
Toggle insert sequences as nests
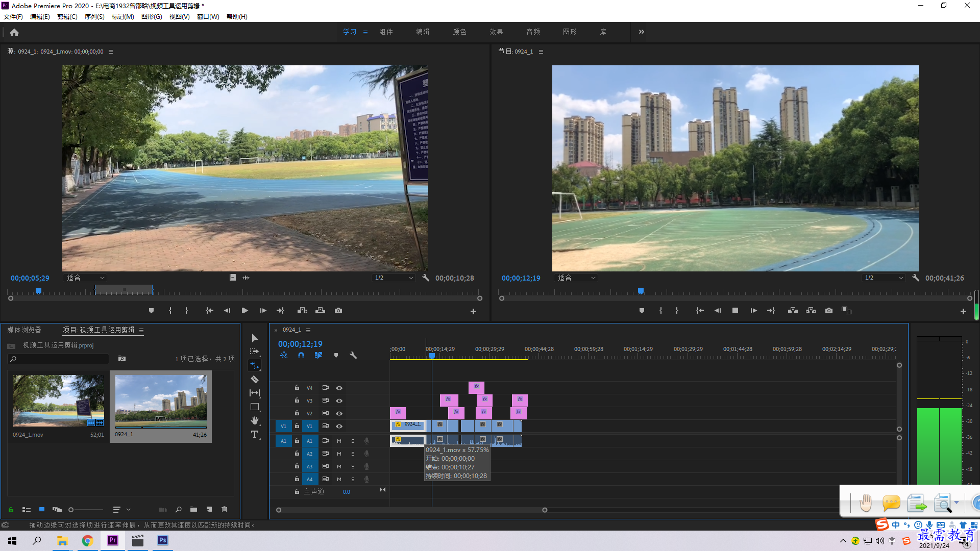(284, 355)
